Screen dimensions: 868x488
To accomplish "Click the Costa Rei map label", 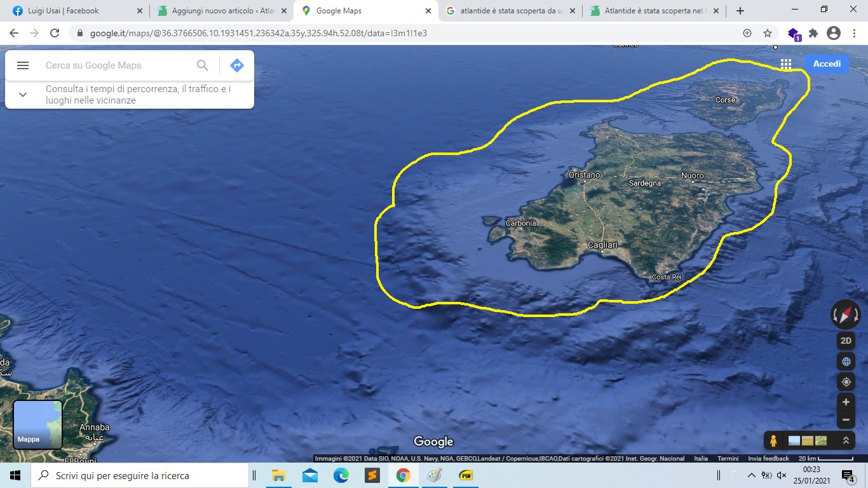I will click(667, 277).
